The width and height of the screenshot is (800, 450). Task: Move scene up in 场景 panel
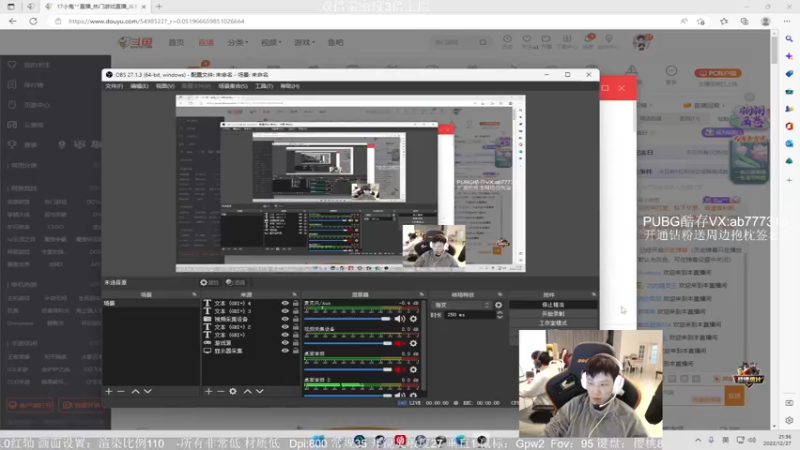click(x=135, y=391)
